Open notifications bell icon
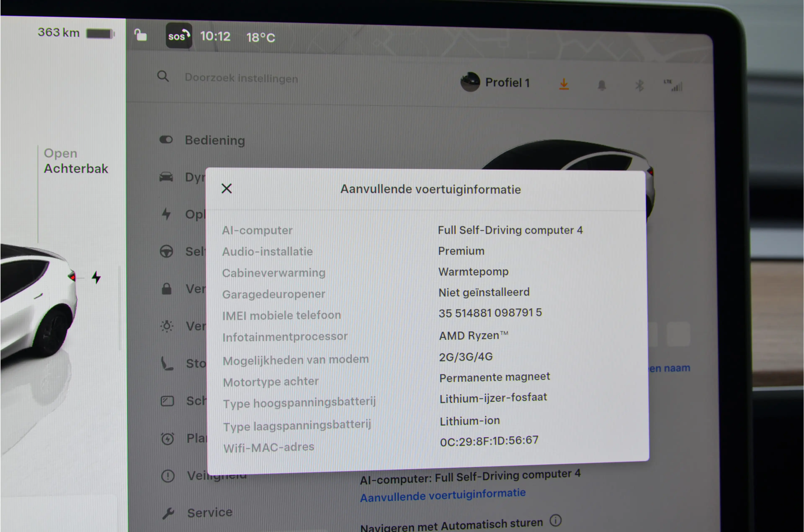 tap(602, 85)
